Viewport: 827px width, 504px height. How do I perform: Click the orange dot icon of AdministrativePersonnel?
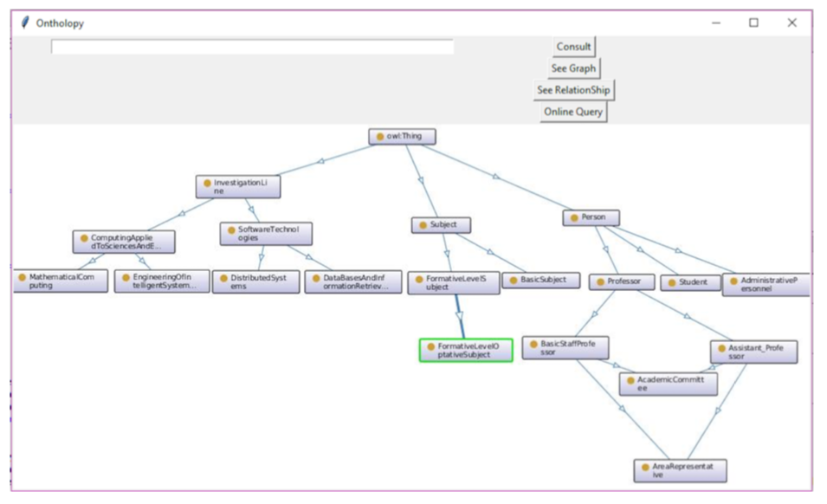[x=733, y=281]
